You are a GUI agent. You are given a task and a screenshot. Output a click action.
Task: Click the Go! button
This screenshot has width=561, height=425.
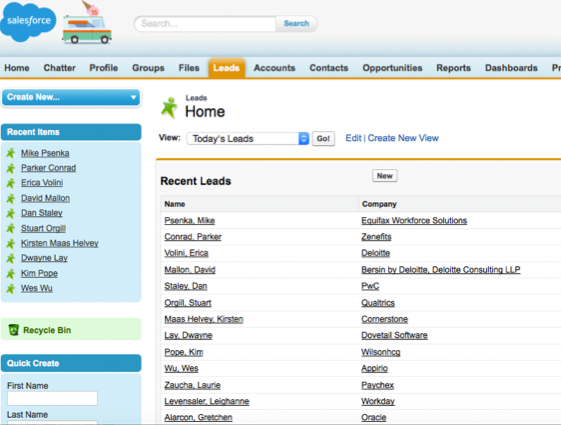point(323,138)
